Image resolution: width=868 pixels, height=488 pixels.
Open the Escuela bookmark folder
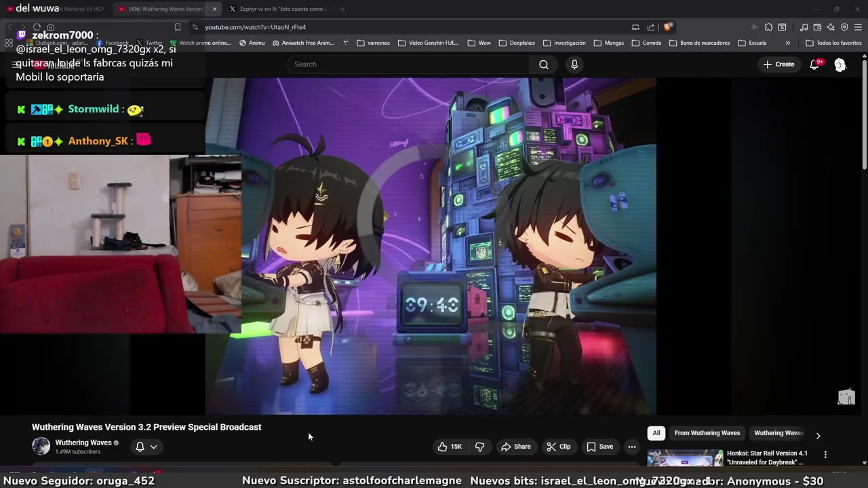(x=753, y=43)
